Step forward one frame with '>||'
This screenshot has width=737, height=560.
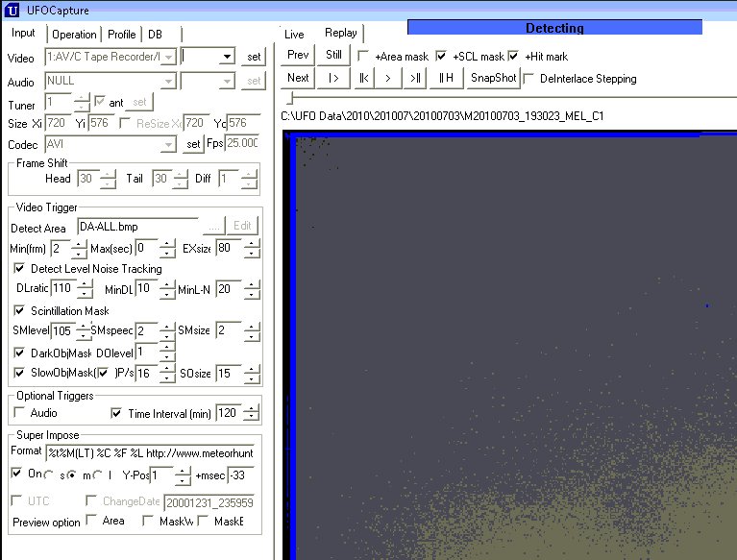tap(414, 78)
